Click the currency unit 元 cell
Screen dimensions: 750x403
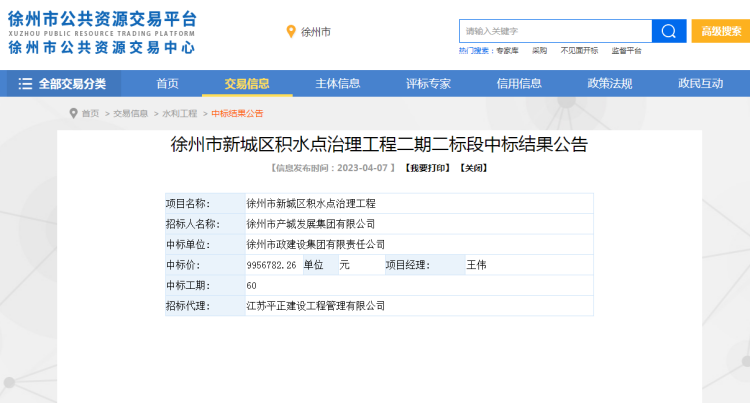tap(362, 265)
